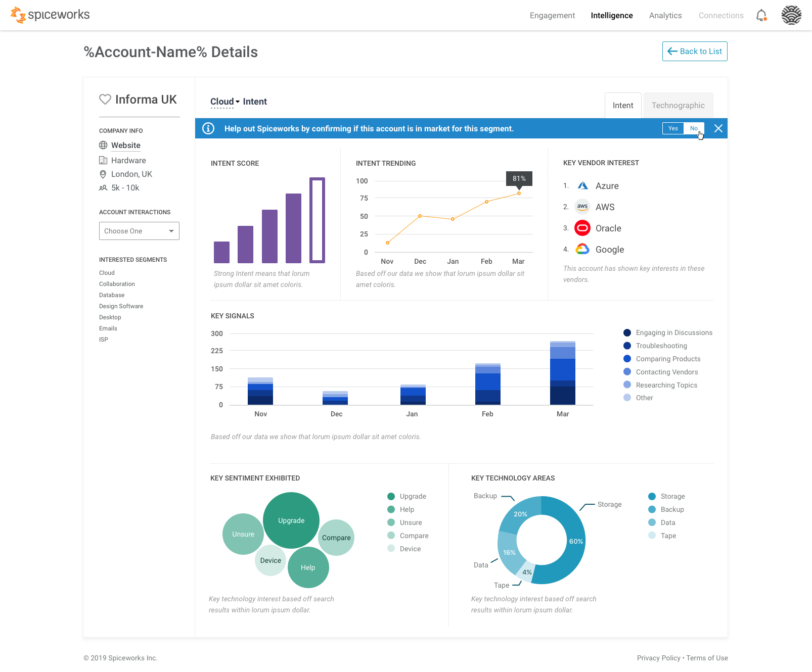
Task: Switch to the Technographic tab
Action: coord(678,105)
